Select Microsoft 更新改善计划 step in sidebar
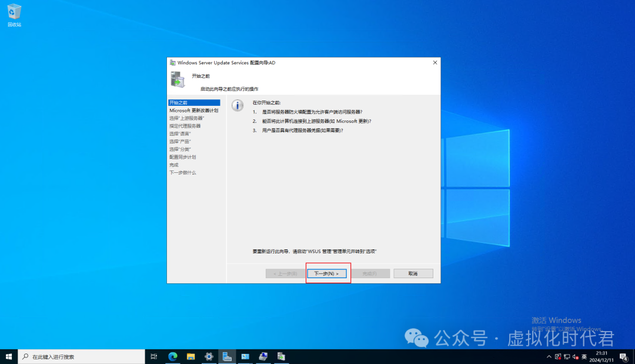This screenshot has height=364, width=635. [x=193, y=111]
